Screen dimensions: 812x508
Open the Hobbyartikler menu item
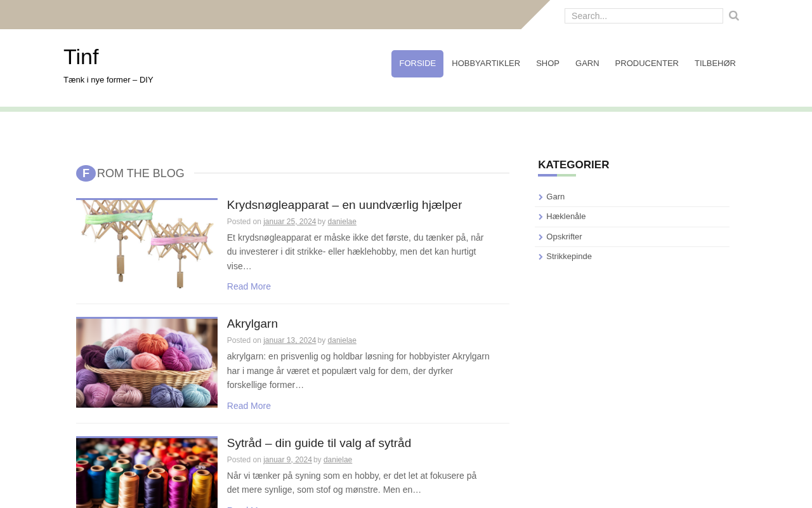point(486,63)
